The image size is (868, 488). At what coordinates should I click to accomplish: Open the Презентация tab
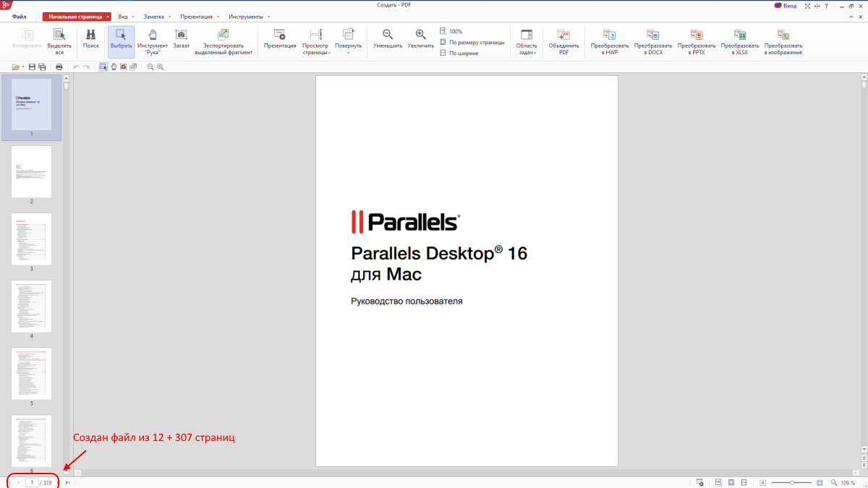(x=197, y=16)
